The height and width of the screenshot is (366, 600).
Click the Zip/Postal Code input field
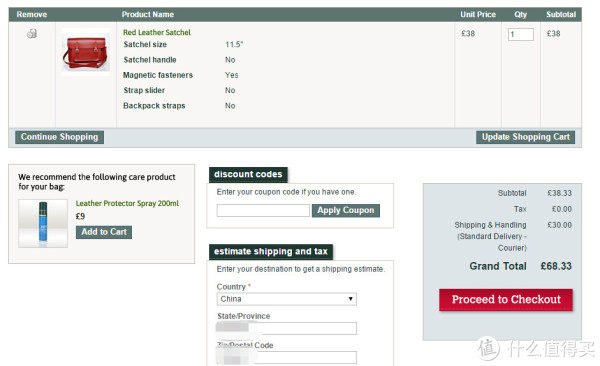(287, 357)
